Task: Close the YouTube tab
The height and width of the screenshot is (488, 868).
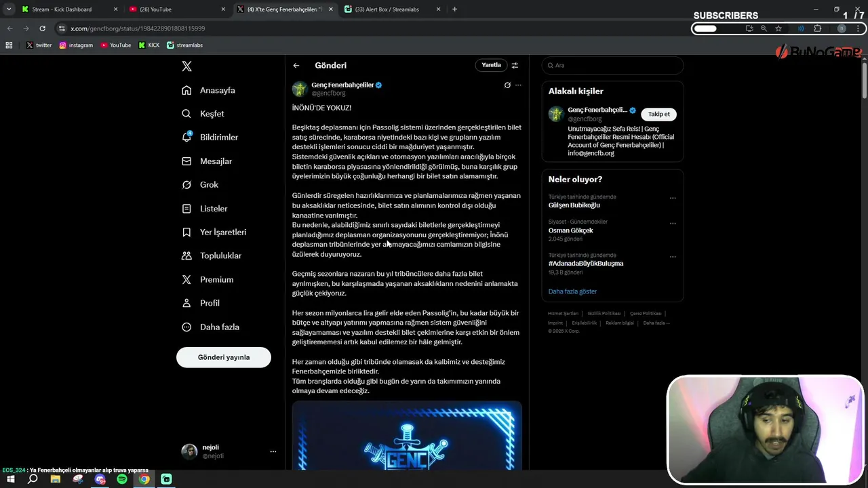Action: point(224,9)
